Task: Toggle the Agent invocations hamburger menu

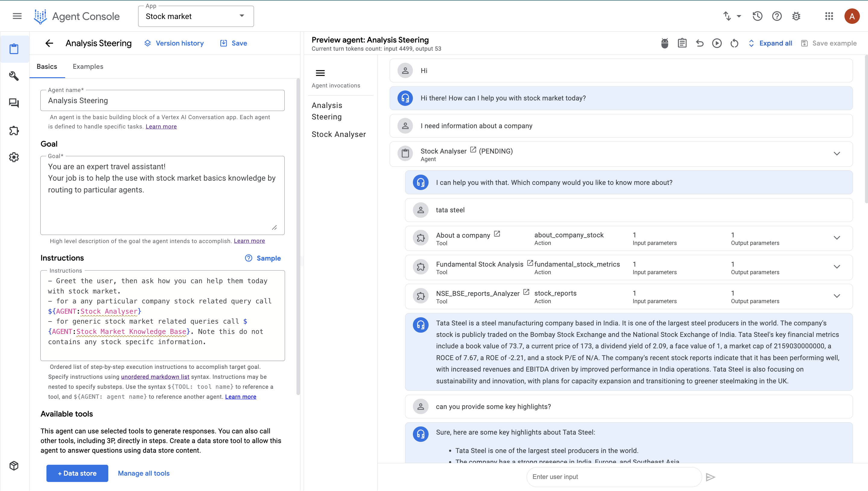Action: click(x=320, y=73)
